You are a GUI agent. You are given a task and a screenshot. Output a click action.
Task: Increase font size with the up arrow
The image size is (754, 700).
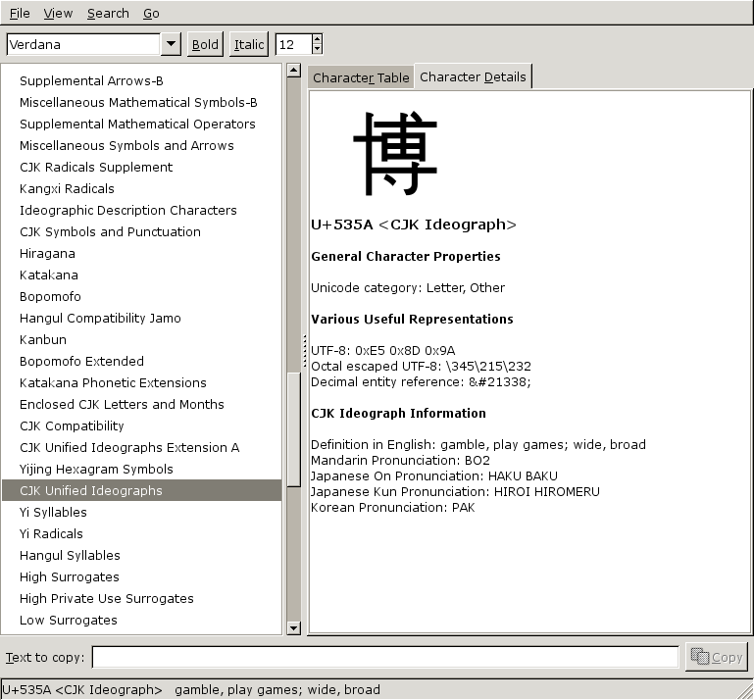317,39
